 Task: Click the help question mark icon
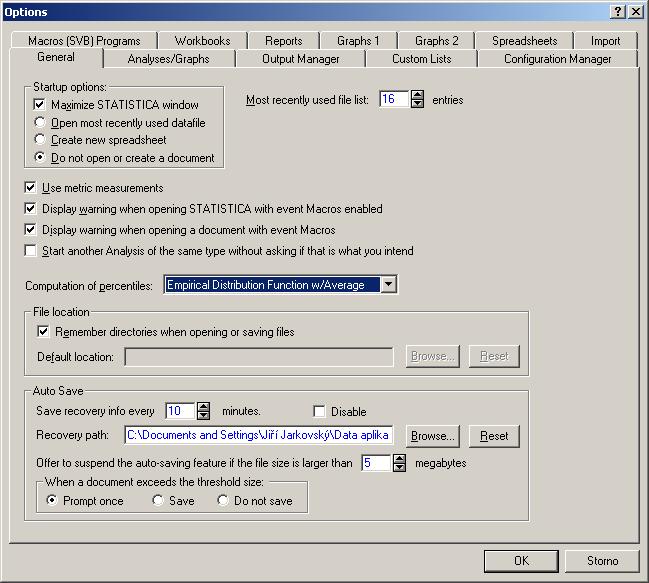pyautogui.click(x=617, y=12)
